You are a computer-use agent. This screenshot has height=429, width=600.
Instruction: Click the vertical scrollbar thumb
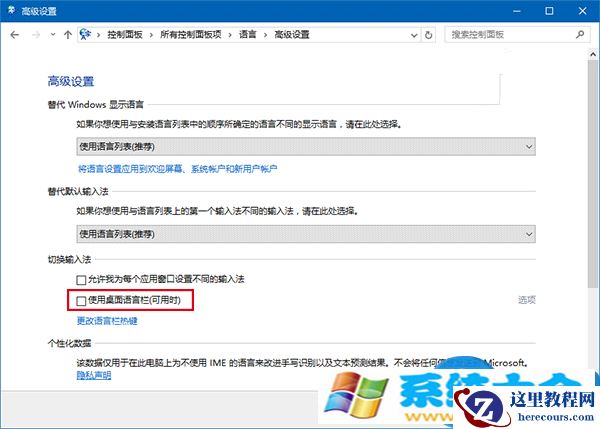tap(593, 174)
